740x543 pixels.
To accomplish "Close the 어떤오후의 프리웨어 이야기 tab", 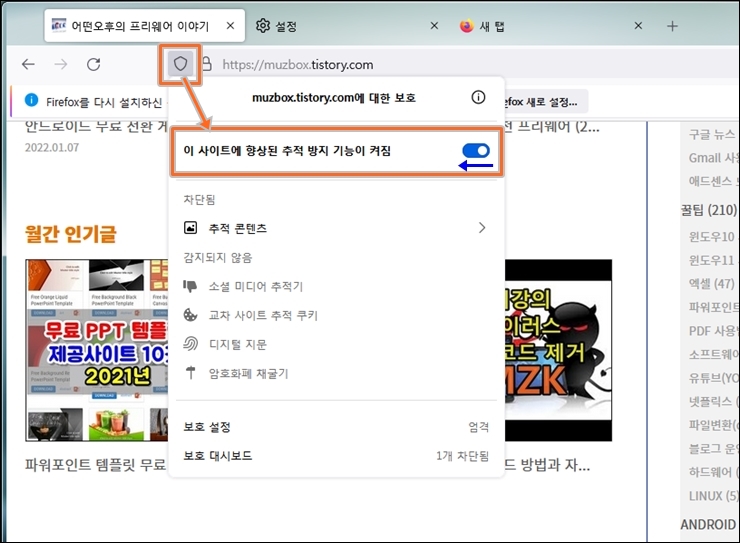I will (x=230, y=25).
